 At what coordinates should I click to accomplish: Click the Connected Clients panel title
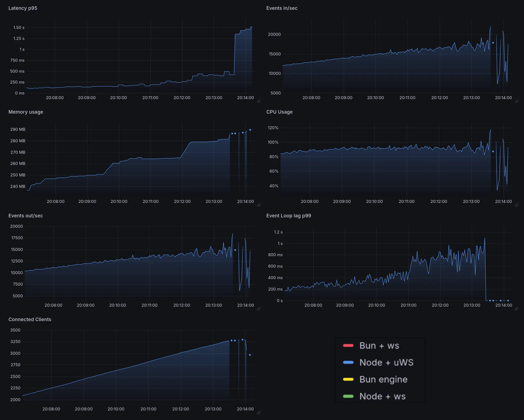point(30,320)
